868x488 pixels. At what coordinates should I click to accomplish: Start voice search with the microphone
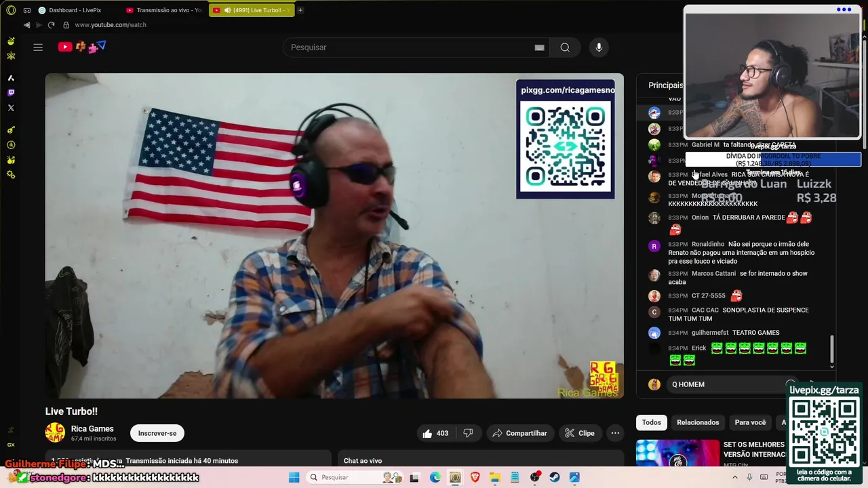click(599, 47)
